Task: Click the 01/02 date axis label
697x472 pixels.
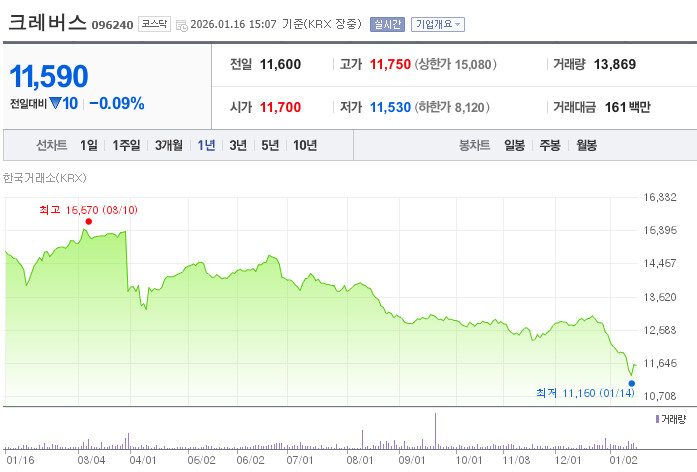Action: (x=623, y=460)
